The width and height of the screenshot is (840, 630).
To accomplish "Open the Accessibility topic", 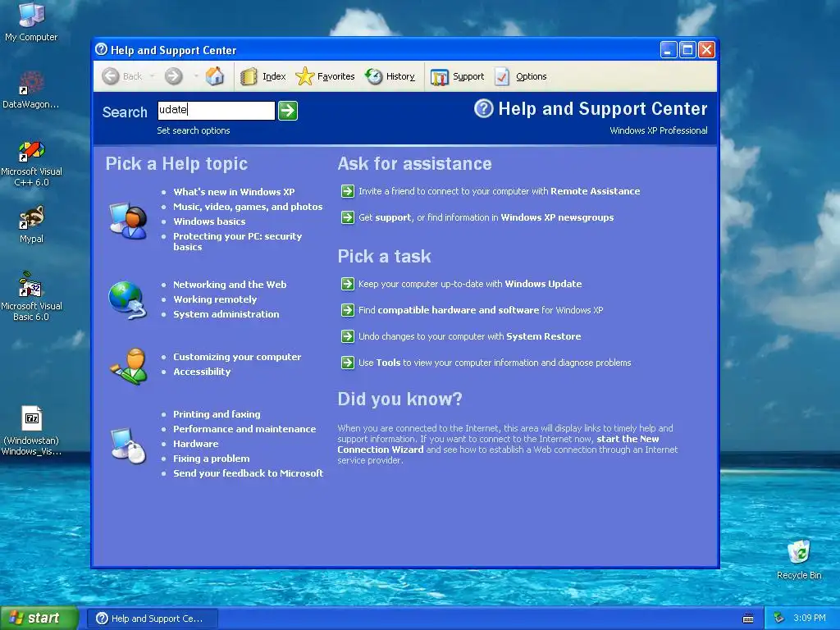I will (202, 372).
